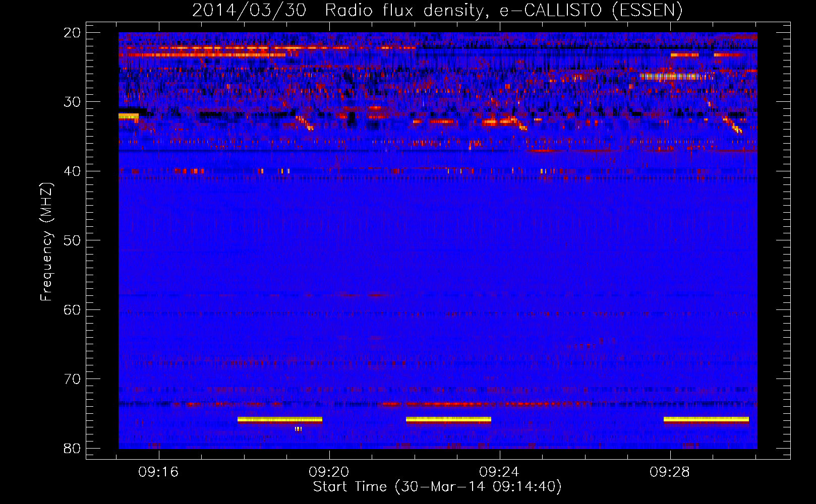Select the 09:20 time tick label
Viewport: 816px width, 504px height.
(x=329, y=472)
